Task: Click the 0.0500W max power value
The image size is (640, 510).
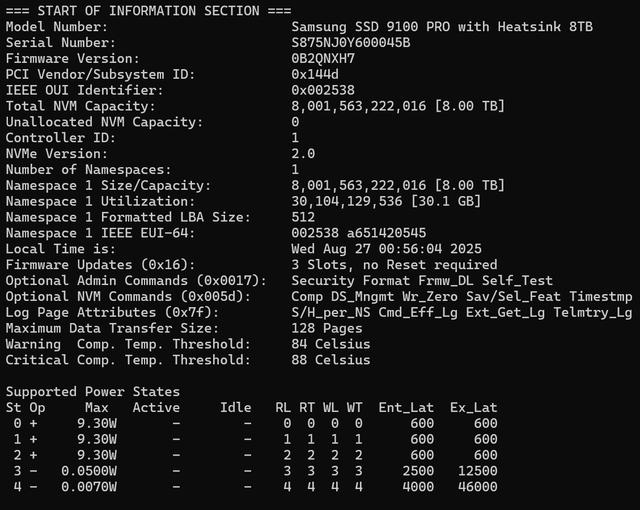Action: click(89, 471)
